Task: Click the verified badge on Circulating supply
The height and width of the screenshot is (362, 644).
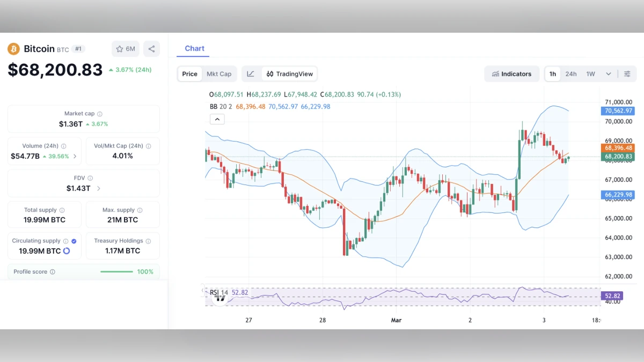Action: (74, 240)
